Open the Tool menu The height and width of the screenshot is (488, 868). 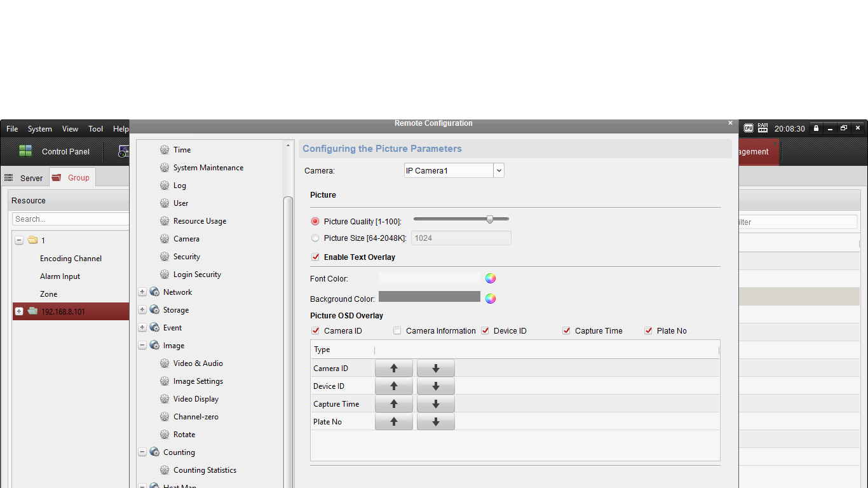95,129
